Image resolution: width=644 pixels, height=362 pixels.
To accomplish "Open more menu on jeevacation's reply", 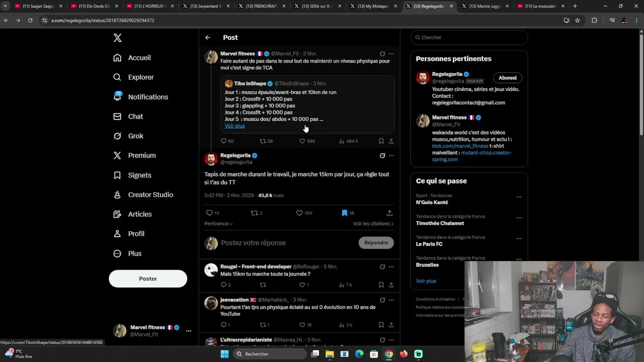I will (391, 300).
